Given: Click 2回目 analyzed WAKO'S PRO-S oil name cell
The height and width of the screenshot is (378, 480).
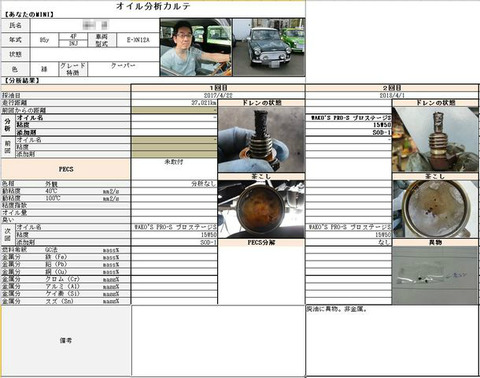Looking at the screenshot, I should (349, 118).
